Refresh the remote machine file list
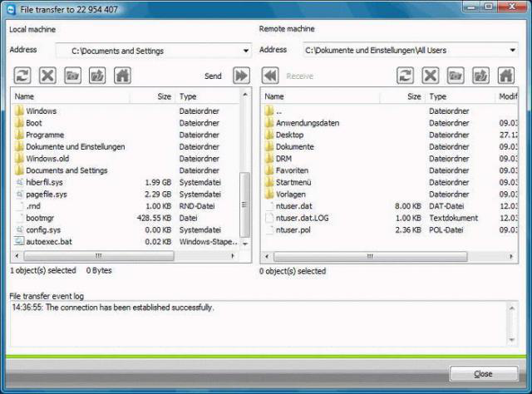 [406, 76]
